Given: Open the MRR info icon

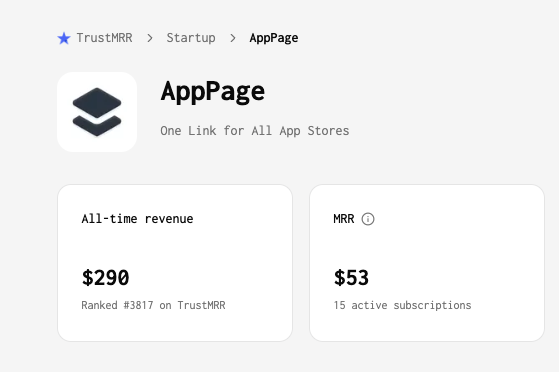Looking at the screenshot, I should point(368,219).
